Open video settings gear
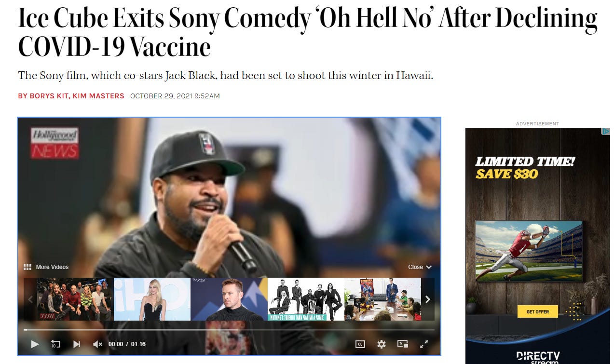614x364 pixels. [382, 344]
